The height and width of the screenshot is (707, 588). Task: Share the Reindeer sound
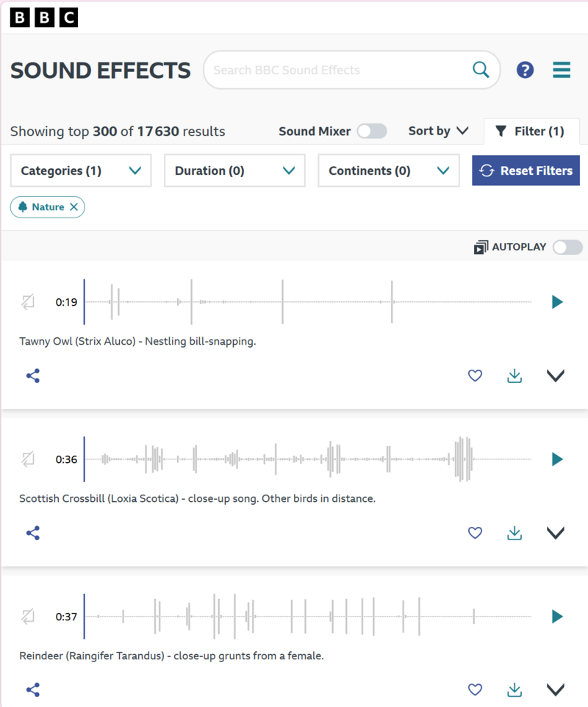coord(33,689)
